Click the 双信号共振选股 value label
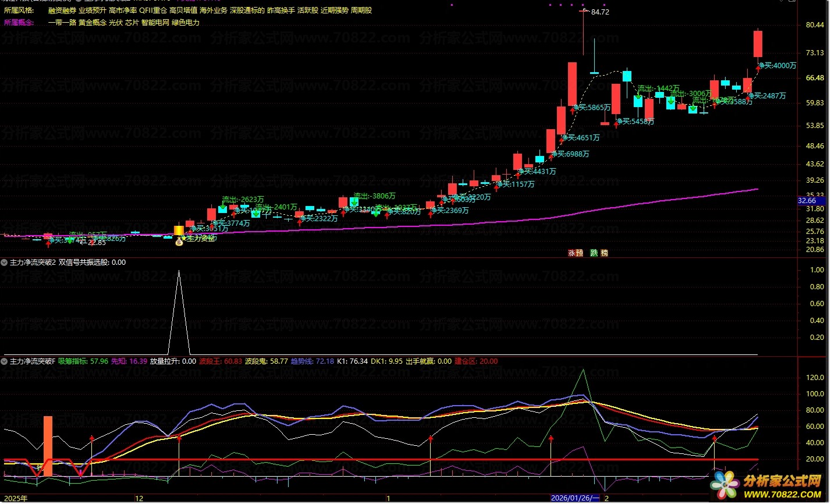 (92, 262)
